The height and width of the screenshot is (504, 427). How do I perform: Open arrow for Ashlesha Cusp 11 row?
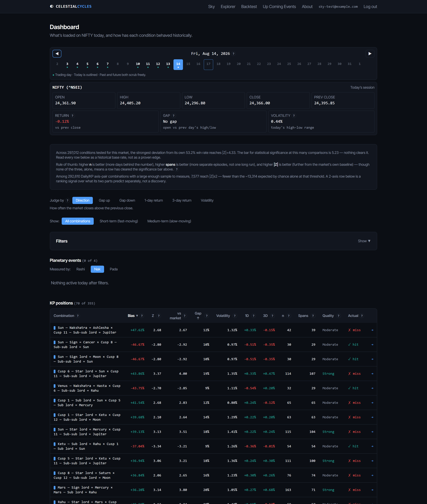point(372,330)
